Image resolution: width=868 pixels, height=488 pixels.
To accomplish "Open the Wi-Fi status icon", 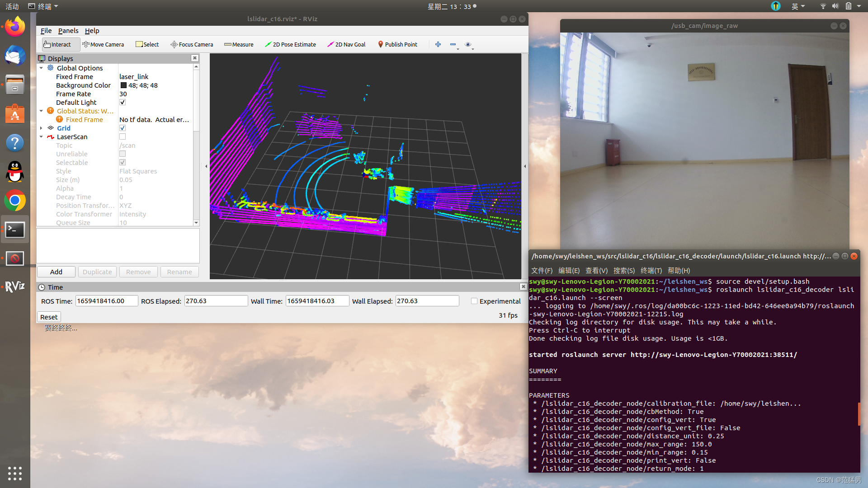I will pyautogui.click(x=823, y=6).
